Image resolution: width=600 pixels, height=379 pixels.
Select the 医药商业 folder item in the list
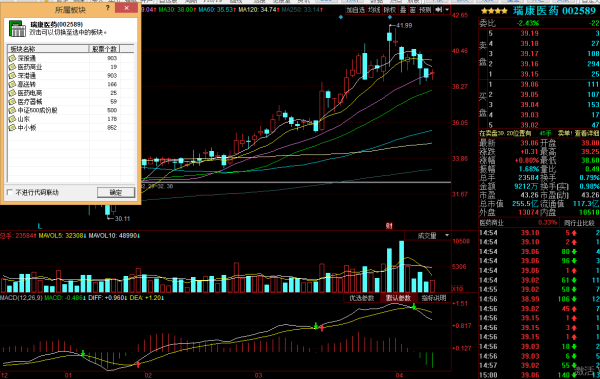(30, 67)
